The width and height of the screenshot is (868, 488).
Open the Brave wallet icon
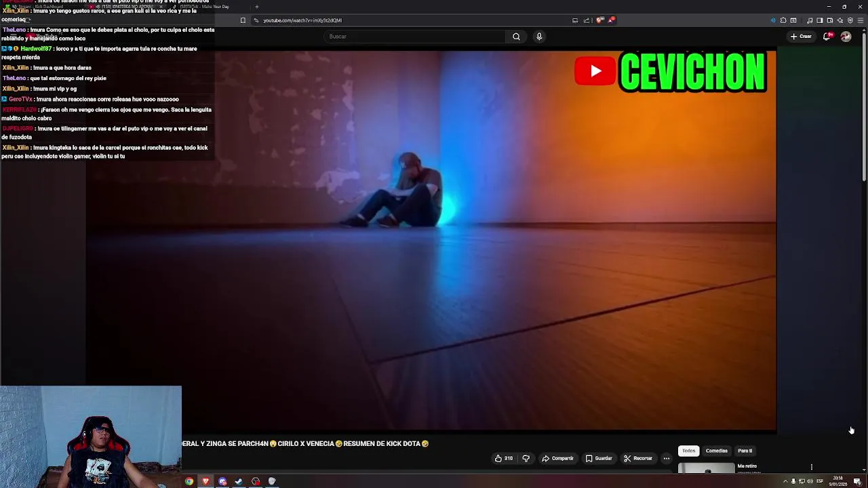pos(829,20)
